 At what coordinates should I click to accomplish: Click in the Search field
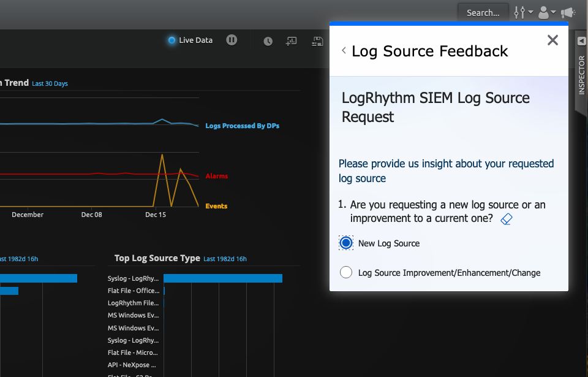[x=483, y=12]
